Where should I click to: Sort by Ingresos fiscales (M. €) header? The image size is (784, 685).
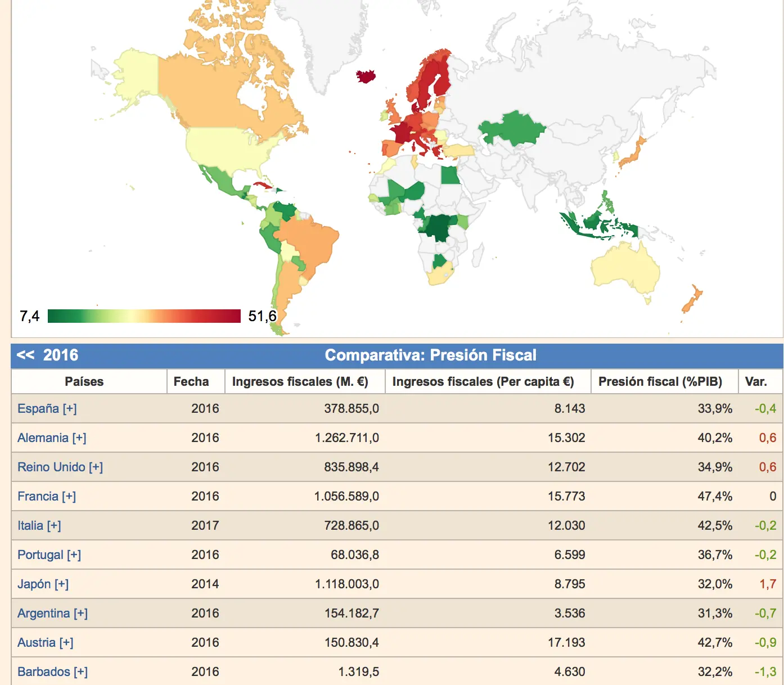coord(300,381)
